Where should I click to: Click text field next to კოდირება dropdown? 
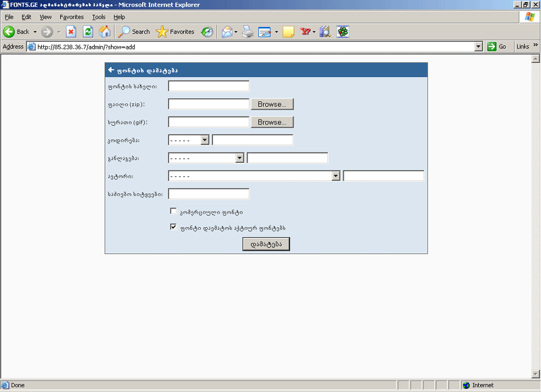252,140
